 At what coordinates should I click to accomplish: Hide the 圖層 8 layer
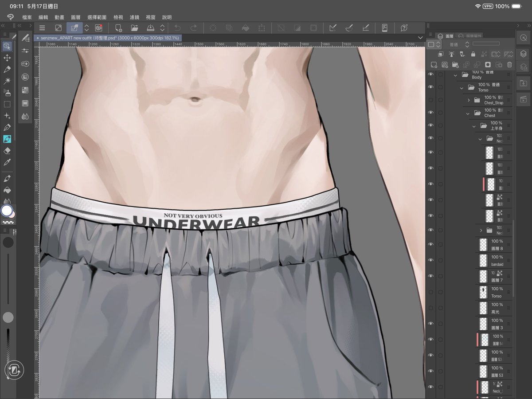pos(430,244)
